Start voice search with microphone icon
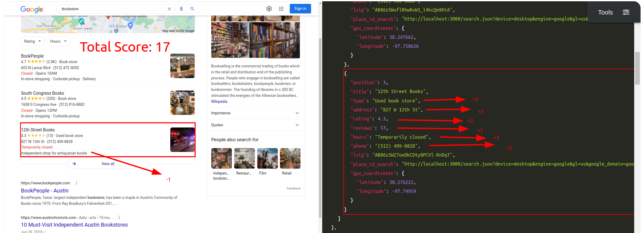Image resolution: width=644 pixels, height=233 pixels. [181, 9]
